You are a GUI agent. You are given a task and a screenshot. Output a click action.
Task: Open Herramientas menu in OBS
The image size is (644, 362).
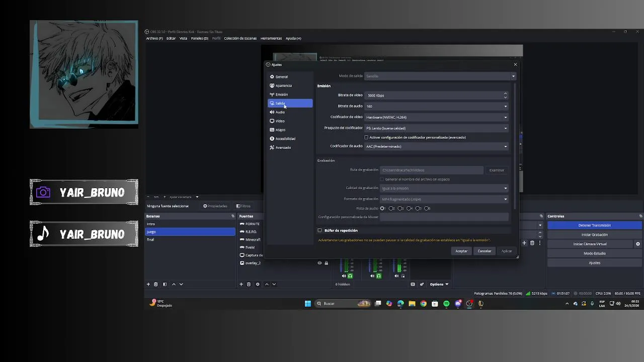pos(271,38)
